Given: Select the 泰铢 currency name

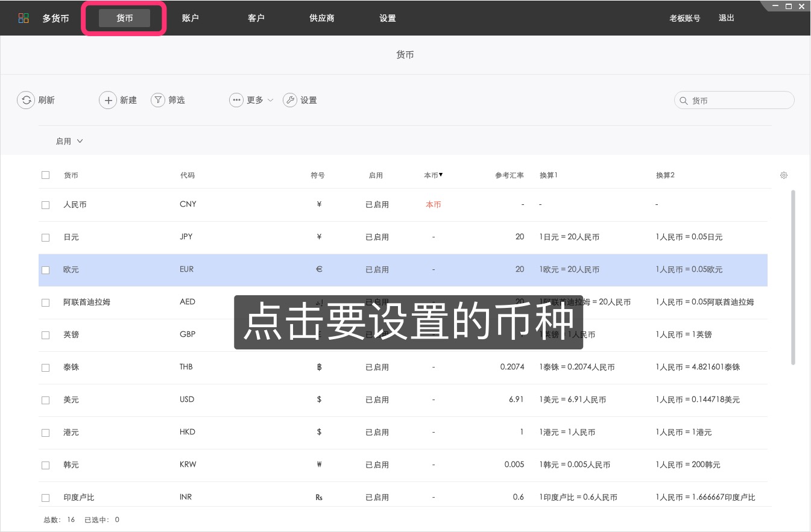Looking at the screenshot, I should 71,368.
